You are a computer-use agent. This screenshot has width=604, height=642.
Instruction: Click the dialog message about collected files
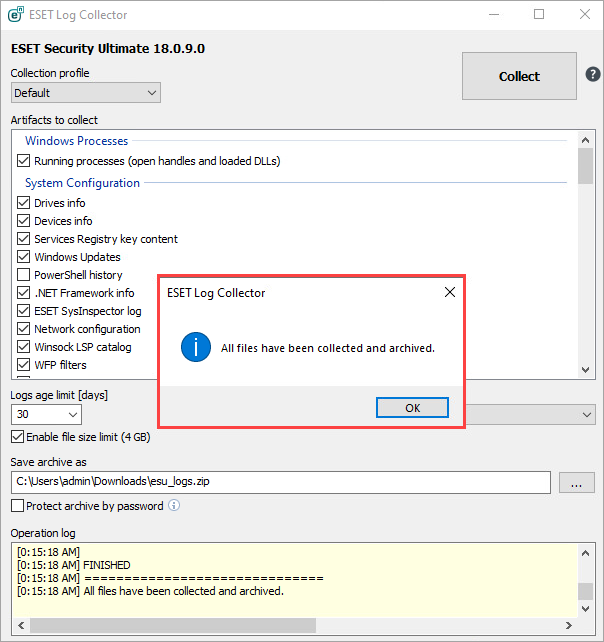pyautogui.click(x=328, y=348)
